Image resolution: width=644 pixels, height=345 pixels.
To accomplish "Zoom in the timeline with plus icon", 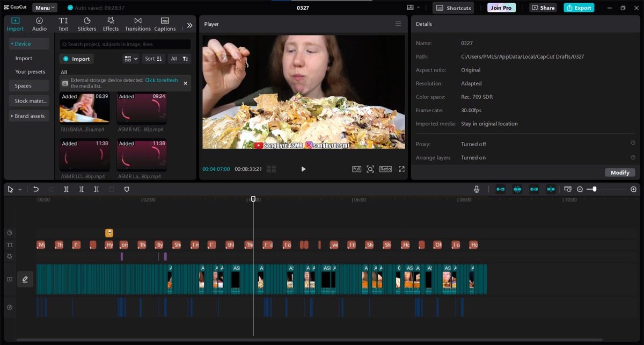I will pos(633,189).
